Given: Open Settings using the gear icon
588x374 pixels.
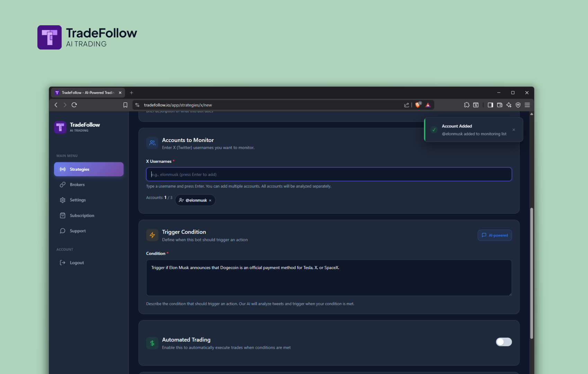Looking at the screenshot, I should (x=62, y=200).
